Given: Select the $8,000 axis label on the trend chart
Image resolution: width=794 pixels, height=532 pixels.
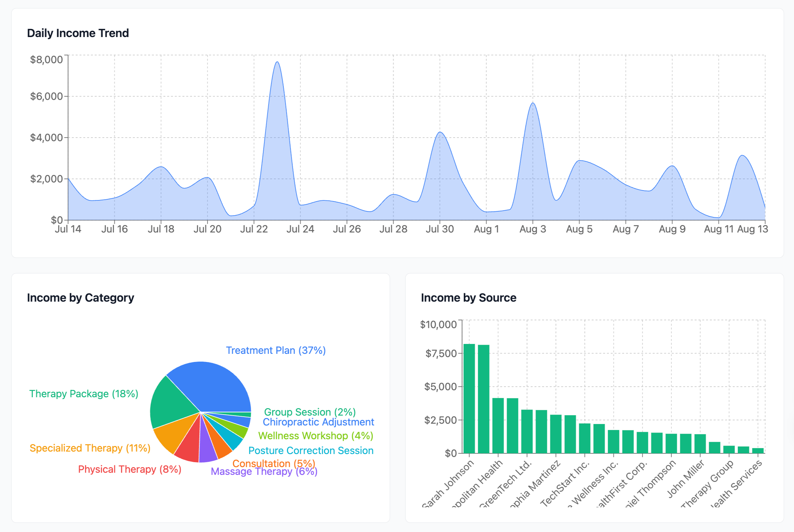Looking at the screenshot, I should coord(46,59).
